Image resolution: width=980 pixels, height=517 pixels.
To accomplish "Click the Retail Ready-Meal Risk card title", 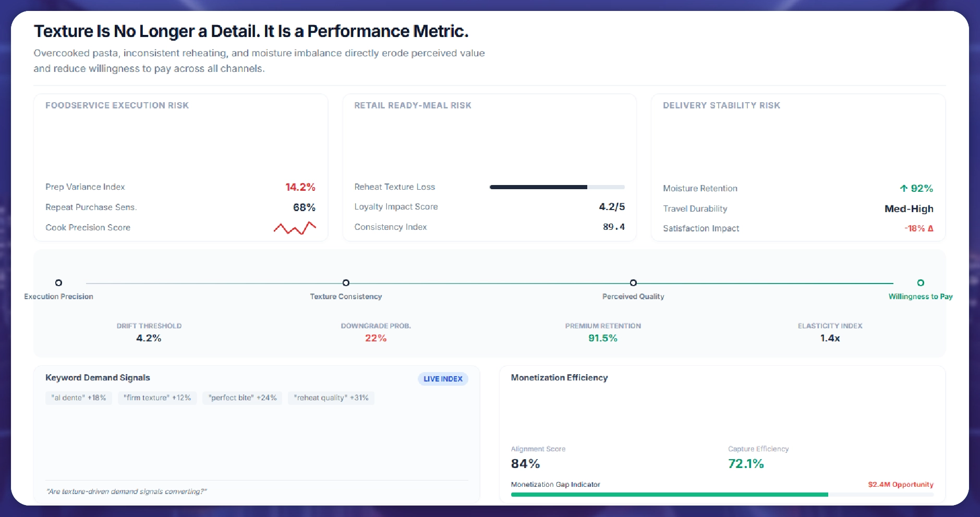I will [413, 105].
